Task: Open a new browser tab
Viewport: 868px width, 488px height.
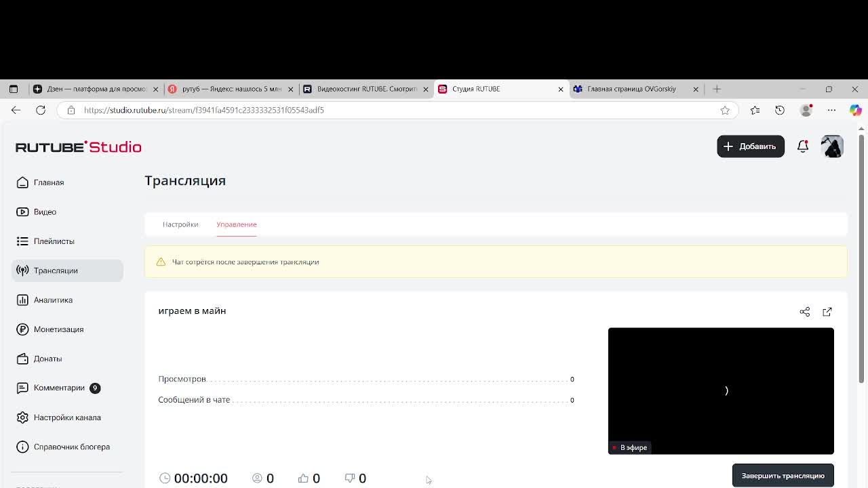Action: 717,89
